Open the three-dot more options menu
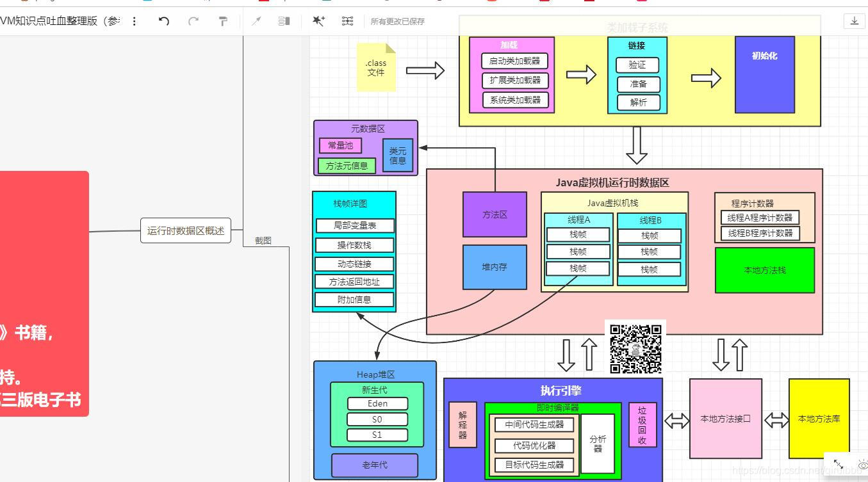The image size is (868, 482). click(134, 21)
